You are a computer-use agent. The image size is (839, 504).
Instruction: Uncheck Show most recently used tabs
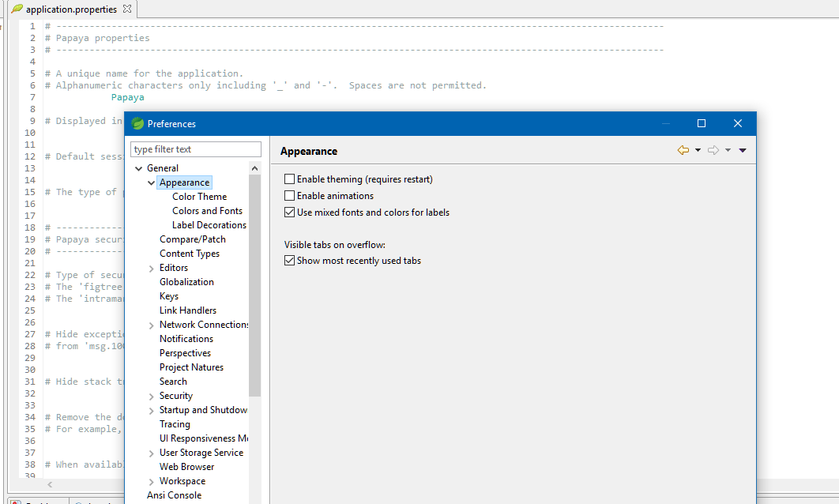pyautogui.click(x=289, y=261)
